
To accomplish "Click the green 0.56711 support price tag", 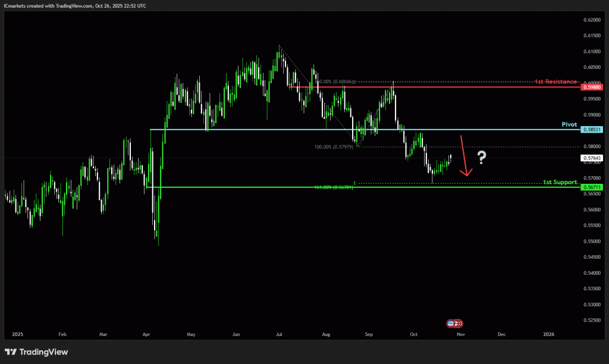I will coord(592,187).
